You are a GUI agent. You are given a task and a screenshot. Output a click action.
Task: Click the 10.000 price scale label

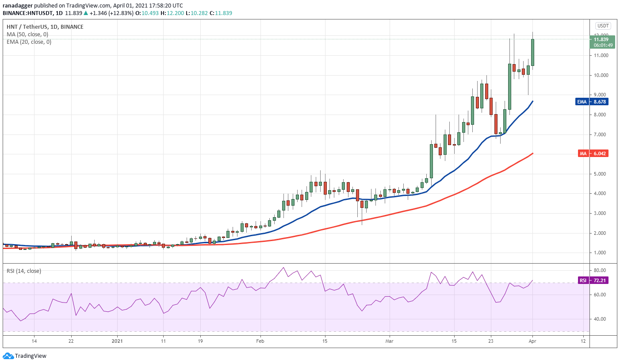tap(601, 75)
